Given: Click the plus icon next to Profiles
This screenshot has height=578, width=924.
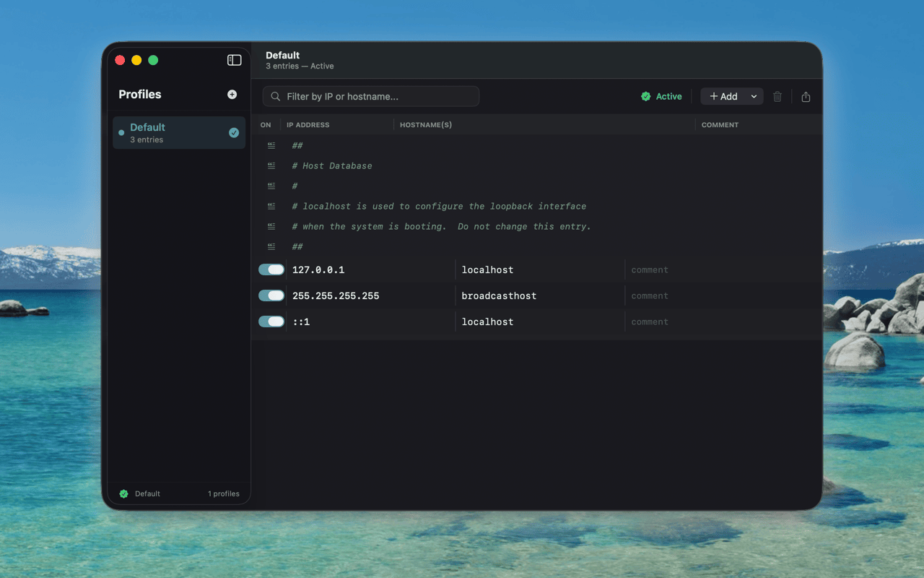Looking at the screenshot, I should [x=232, y=94].
